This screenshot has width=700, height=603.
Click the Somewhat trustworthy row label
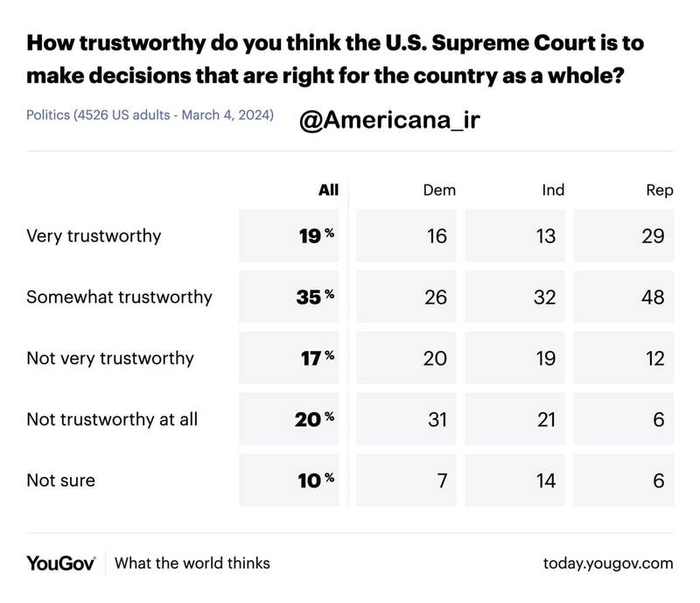point(119,297)
